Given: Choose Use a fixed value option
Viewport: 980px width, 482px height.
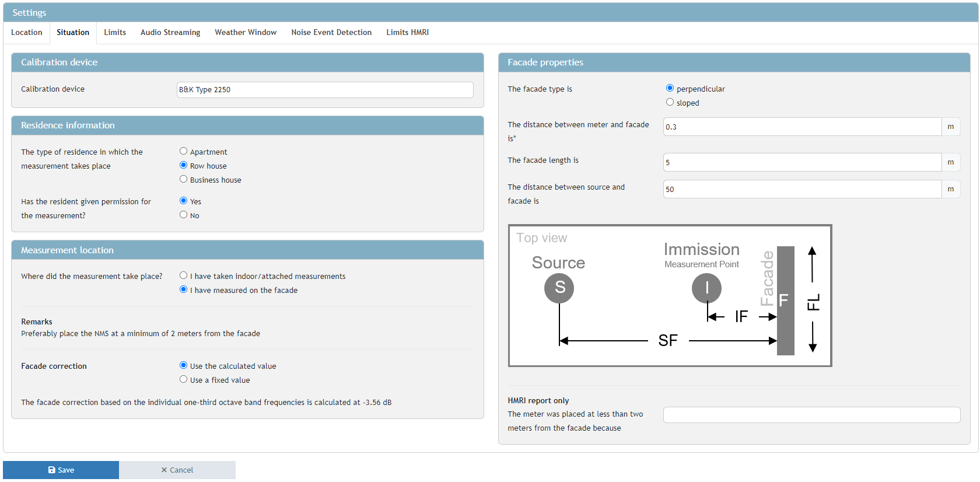Looking at the screenshot, I should tap(184, 379).
